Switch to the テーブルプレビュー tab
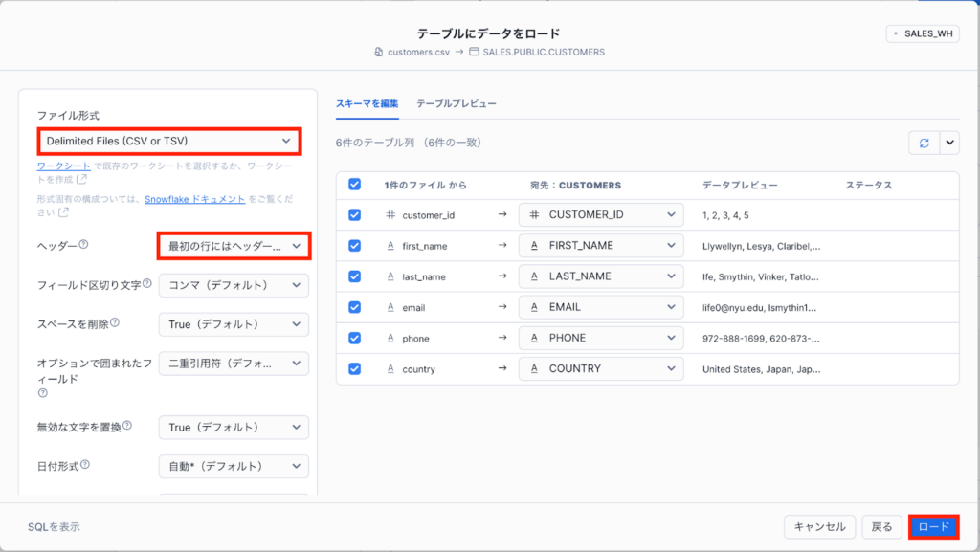This screenshot has height=552, width=980. point(456,103)
